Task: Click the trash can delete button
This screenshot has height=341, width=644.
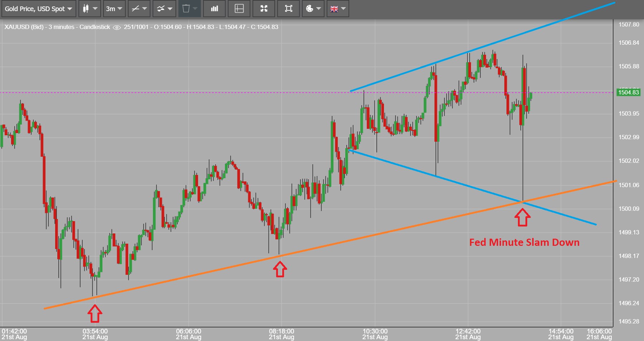Action: point(189,9)
